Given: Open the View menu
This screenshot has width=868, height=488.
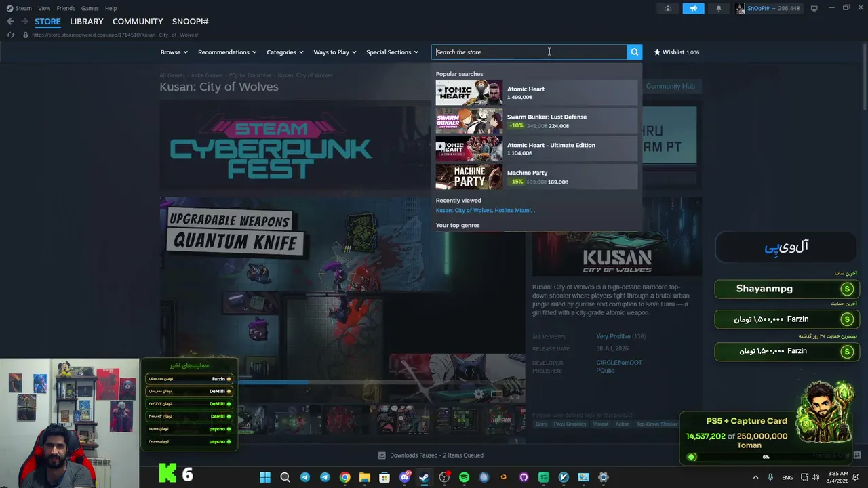Looking at the screenshot, I should click(44, 8).
